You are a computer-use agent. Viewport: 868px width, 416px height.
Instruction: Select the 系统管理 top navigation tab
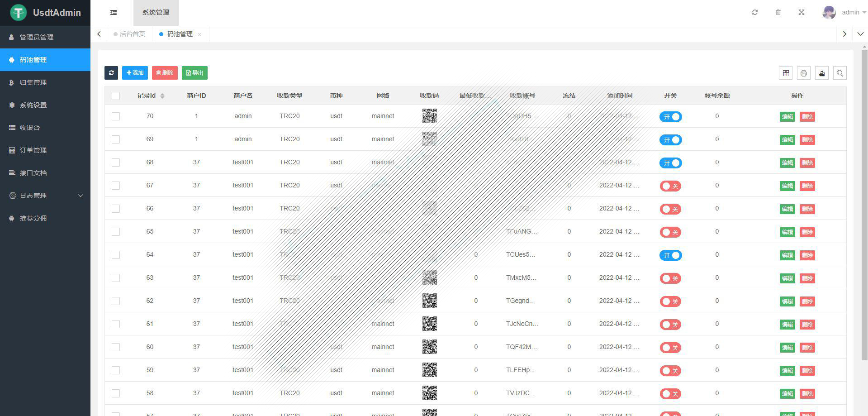156,13
